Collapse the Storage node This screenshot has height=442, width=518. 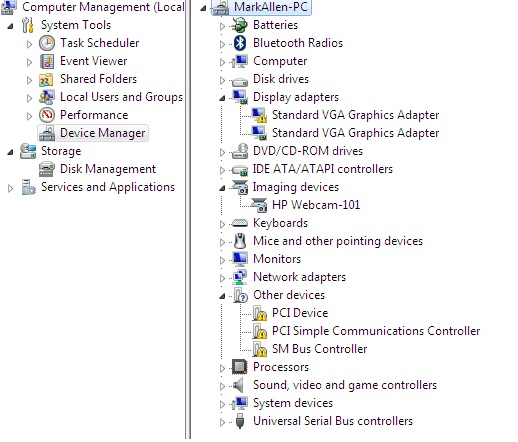10,152
